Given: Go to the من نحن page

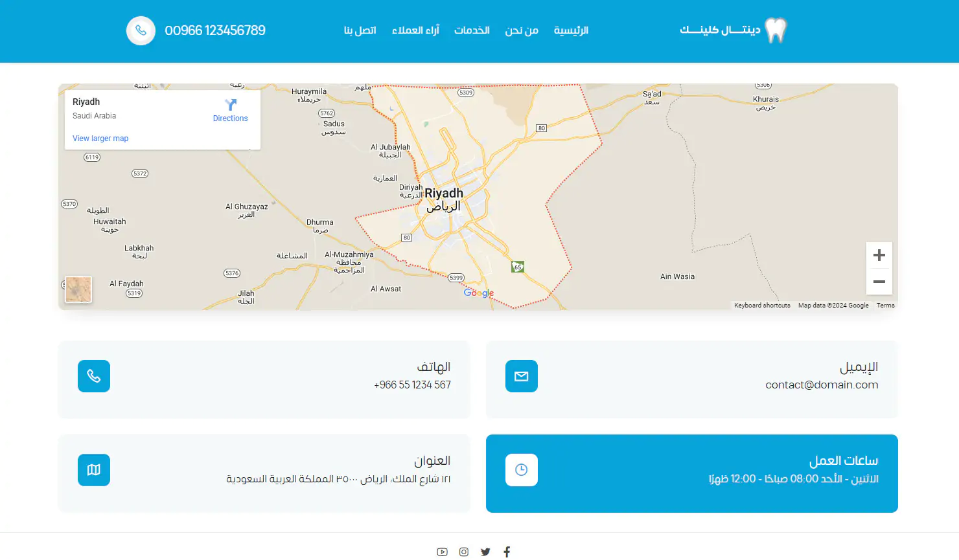Looking at the screenshot, I should (522, 30).
